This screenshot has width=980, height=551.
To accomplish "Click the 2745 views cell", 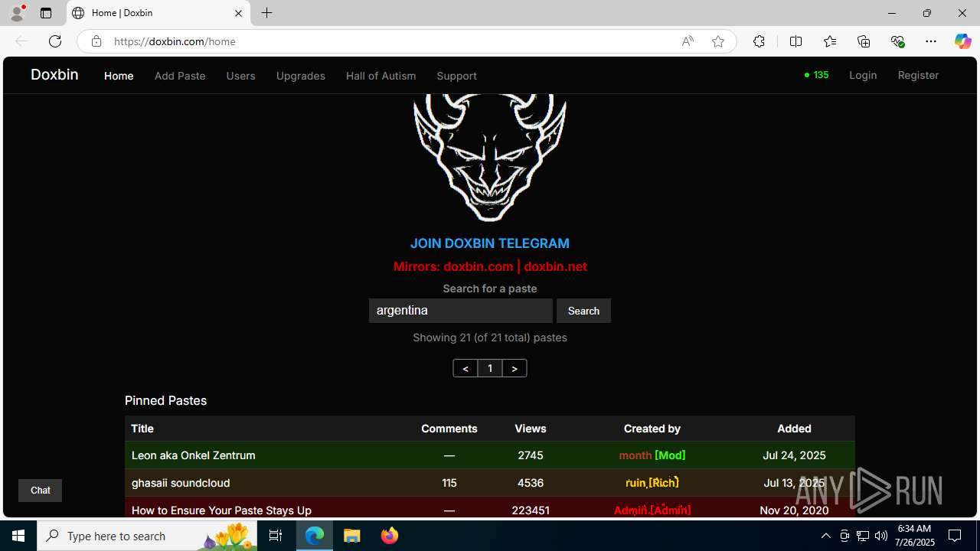I will coord(531,455).
